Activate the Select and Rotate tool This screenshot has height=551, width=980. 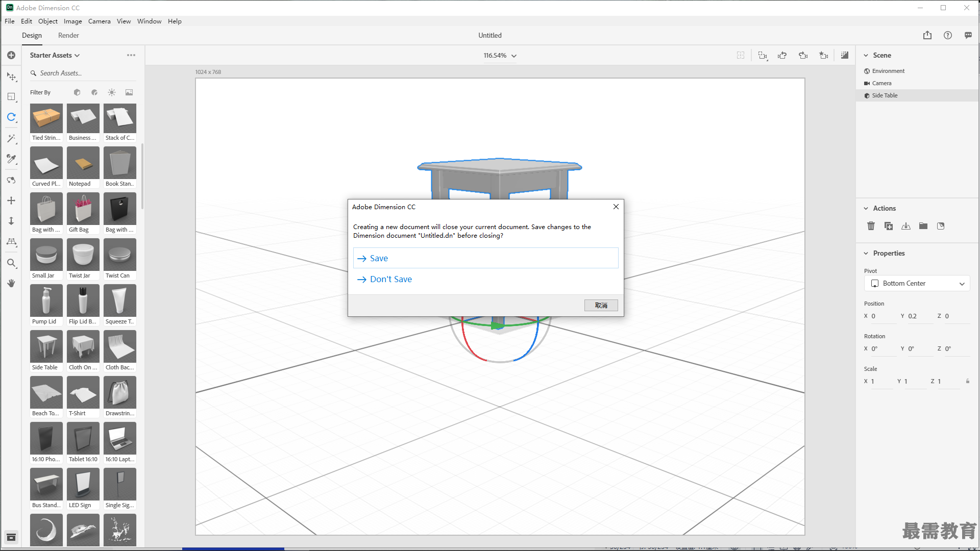tap(11, 117)
